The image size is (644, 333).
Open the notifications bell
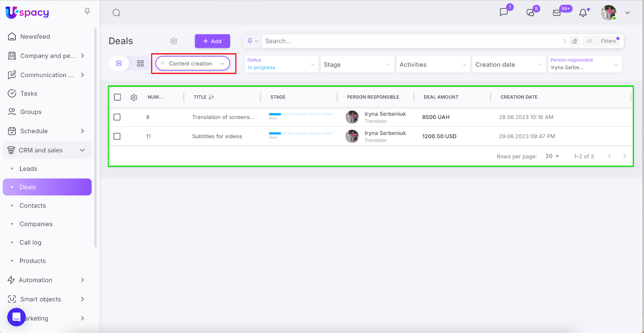point(583,13)
